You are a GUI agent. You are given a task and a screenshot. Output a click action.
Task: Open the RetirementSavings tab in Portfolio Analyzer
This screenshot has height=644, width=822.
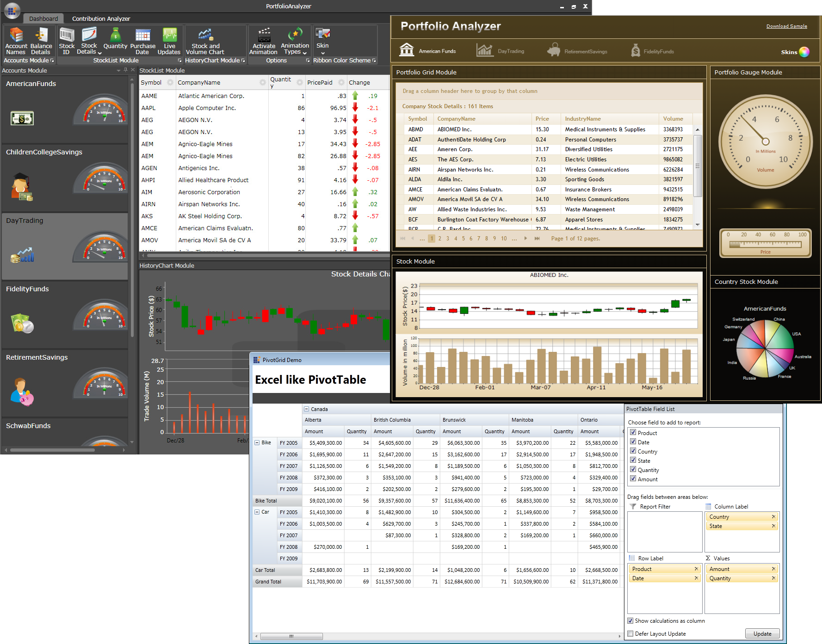point(577,50)
